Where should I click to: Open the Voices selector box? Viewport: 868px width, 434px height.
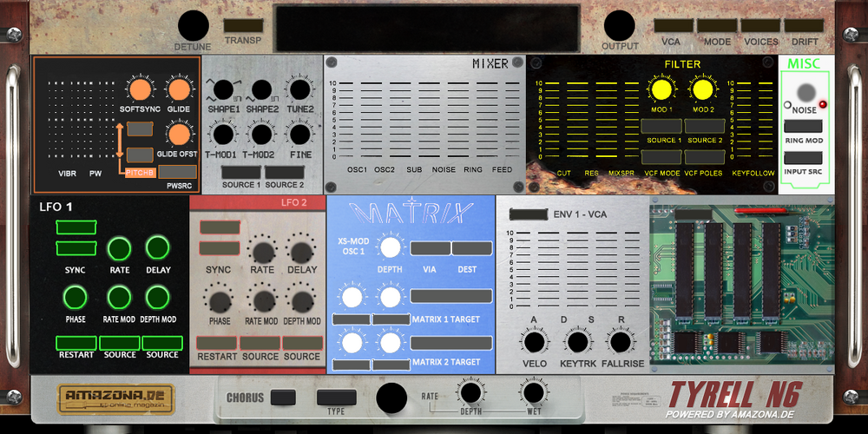[x=760, y=25]
